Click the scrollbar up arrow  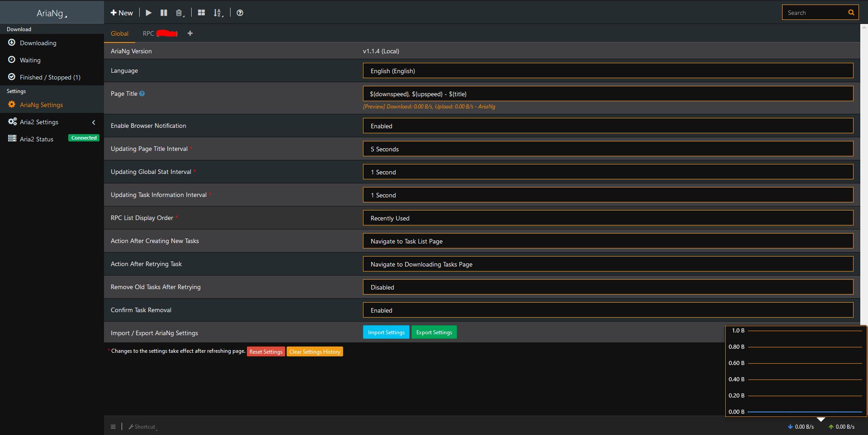click(864, 28)
